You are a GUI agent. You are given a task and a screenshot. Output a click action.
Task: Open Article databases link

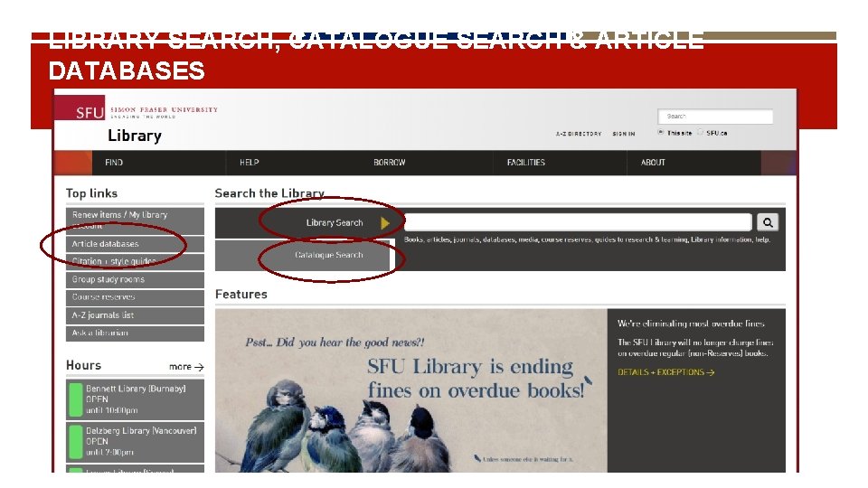pos(135,244)
